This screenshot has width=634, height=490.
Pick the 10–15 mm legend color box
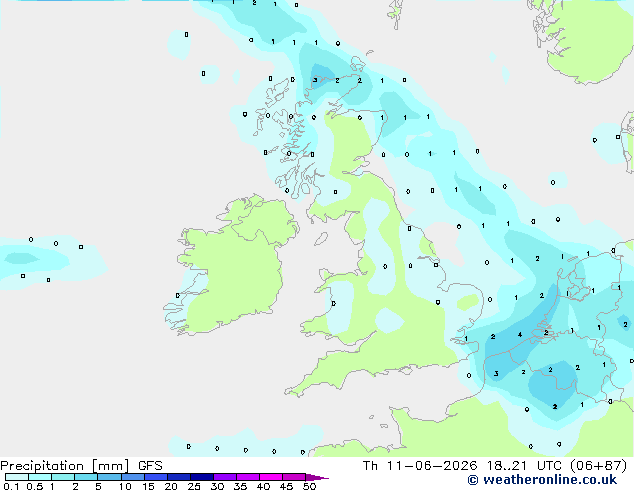click(x=133, y=477)
